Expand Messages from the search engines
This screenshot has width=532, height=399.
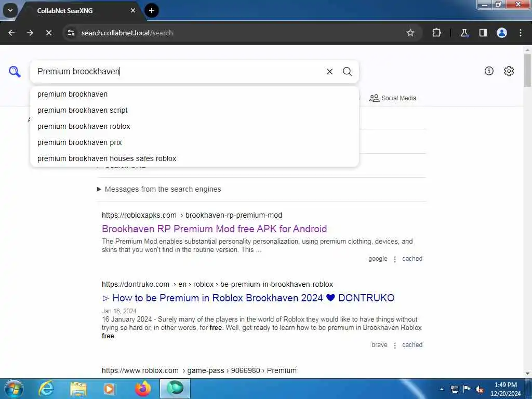click(159, 189)
